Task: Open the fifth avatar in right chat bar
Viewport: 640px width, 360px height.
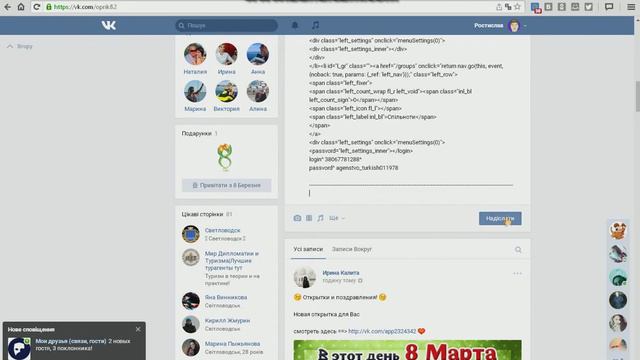Action: [618, 323]
